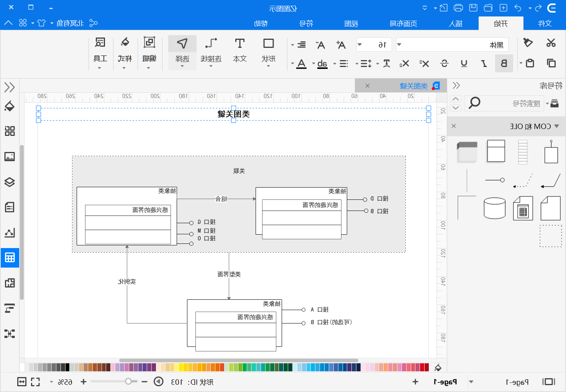Click the 工具 tools button
The height and width of the screenshot is (392, 566).
[x=100, y=52]
